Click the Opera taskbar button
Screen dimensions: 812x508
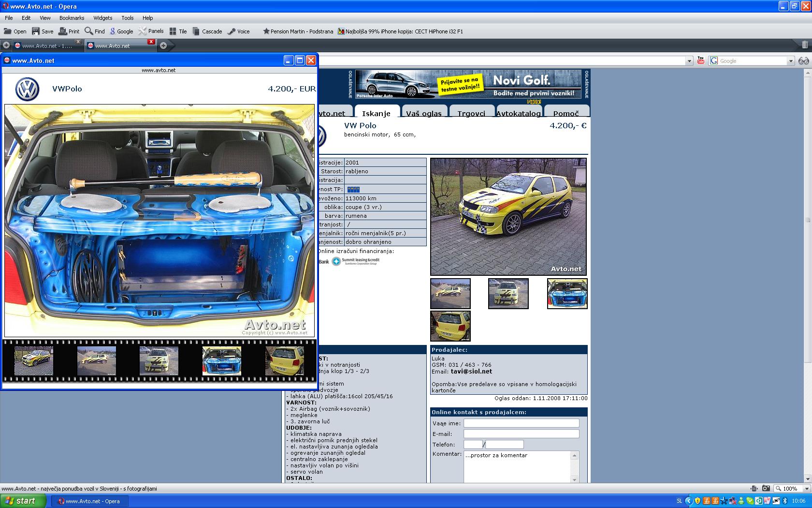(89, 501)
